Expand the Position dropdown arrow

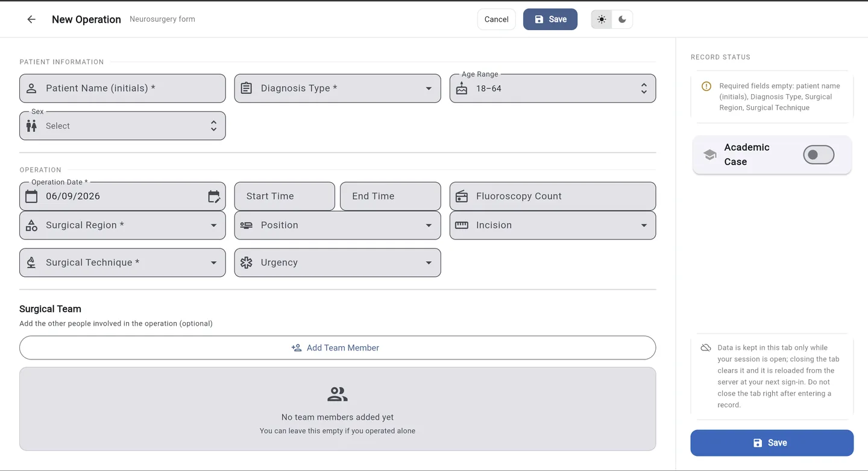pos(429,226)
